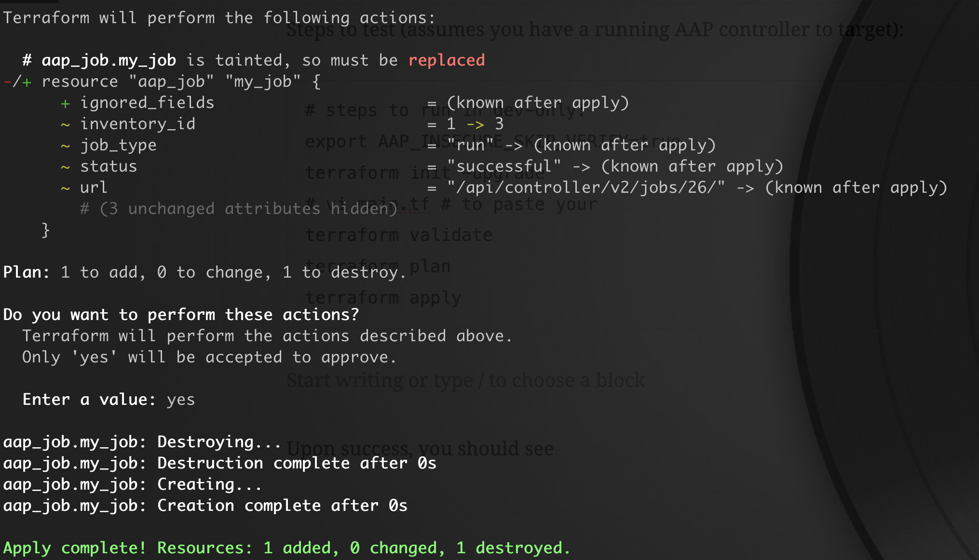The height and width of the screenshot is (560, 979).
Task: Click the "successful" status value
Action: click(503, 166)
